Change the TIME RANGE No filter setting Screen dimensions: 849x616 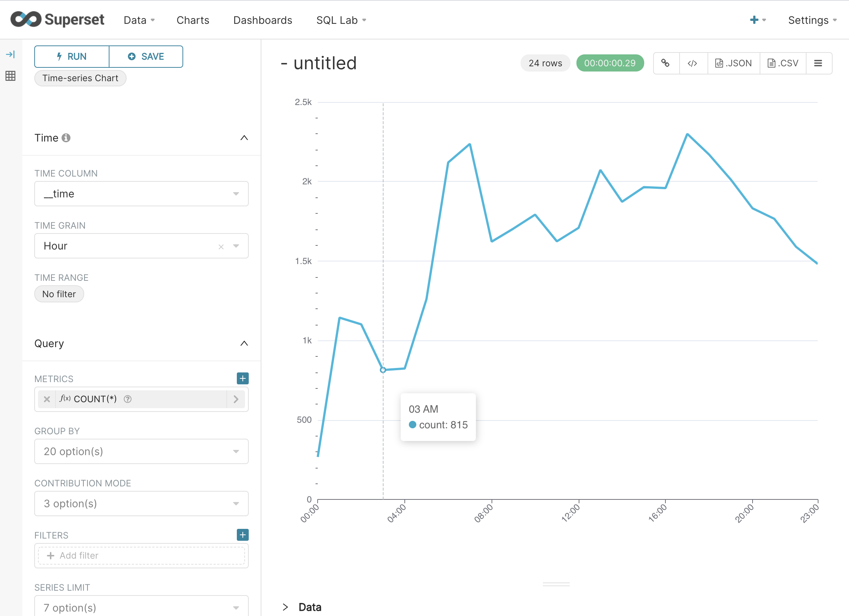coord(59,294)
